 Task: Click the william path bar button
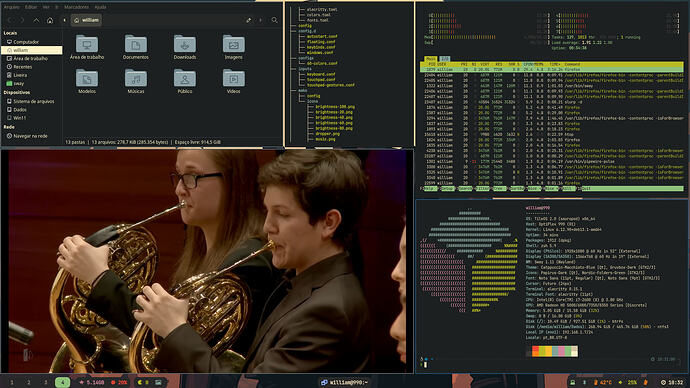(x=87, y=20)
